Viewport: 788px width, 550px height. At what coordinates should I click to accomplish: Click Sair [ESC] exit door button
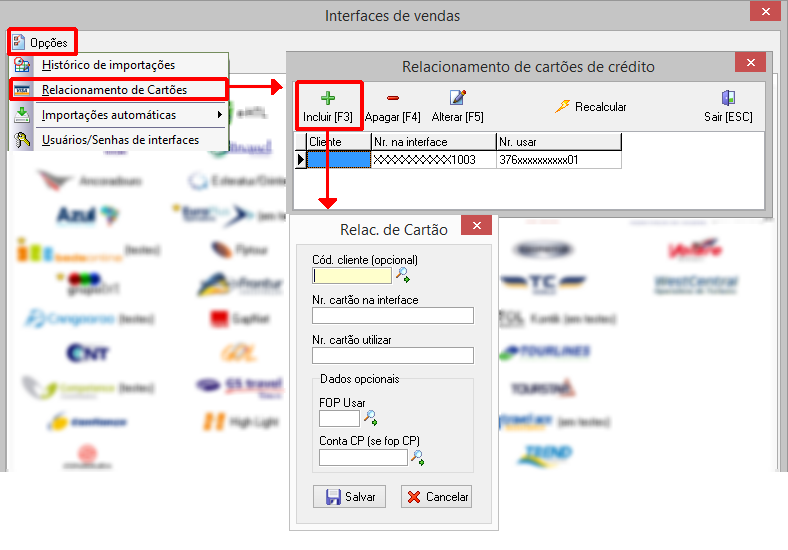coord(728,106)
